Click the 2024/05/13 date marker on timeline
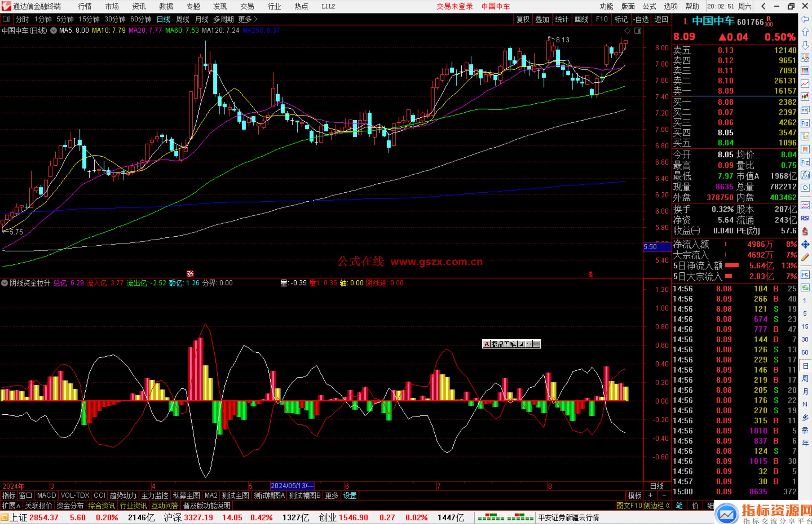The width and height of the screenshot is (812, 524). (292, 486)
